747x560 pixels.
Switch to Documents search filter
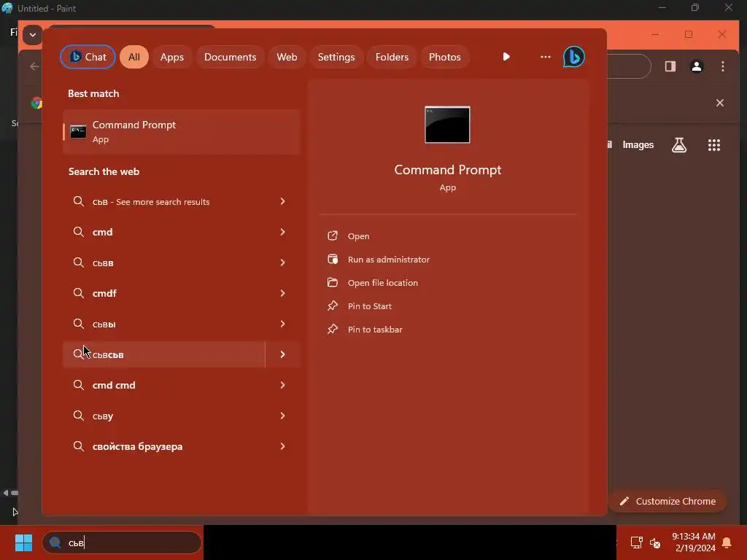click(230, 57)
